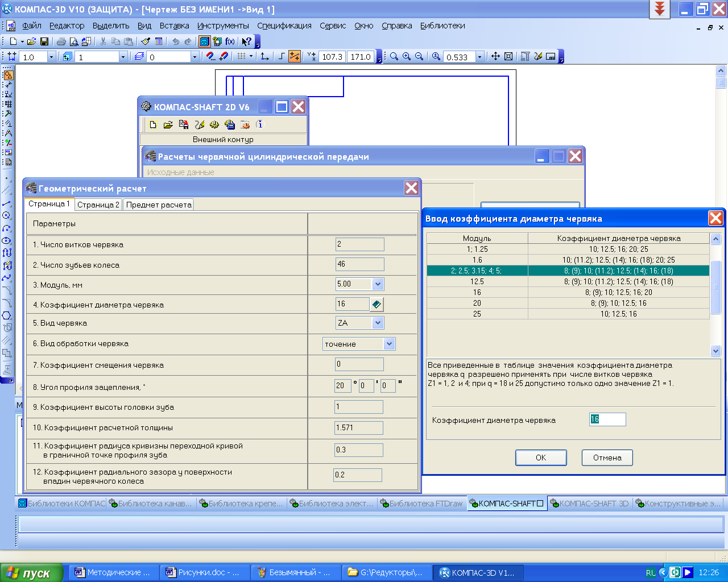The height and width of the screenshot is (582, 728).
Task: Open G:\Редукторы folder taskbar item
Action: 386,573
